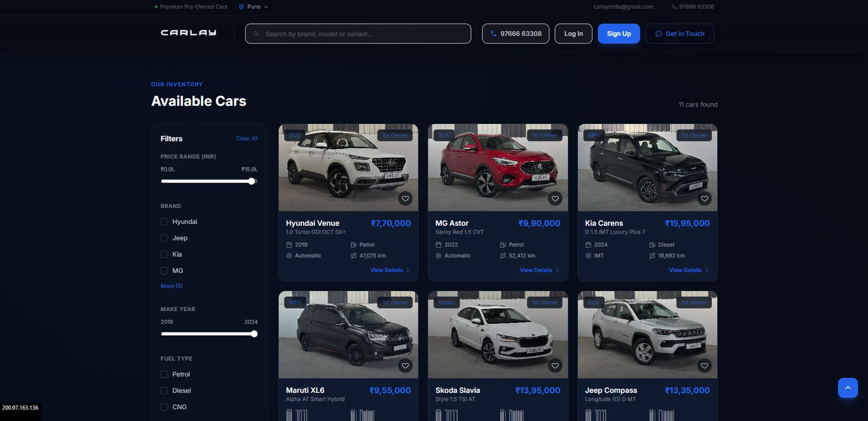The image size is (868, 421).
Task: Favorite the Jeep Compass with heart icon
Action: pos(704,366)
